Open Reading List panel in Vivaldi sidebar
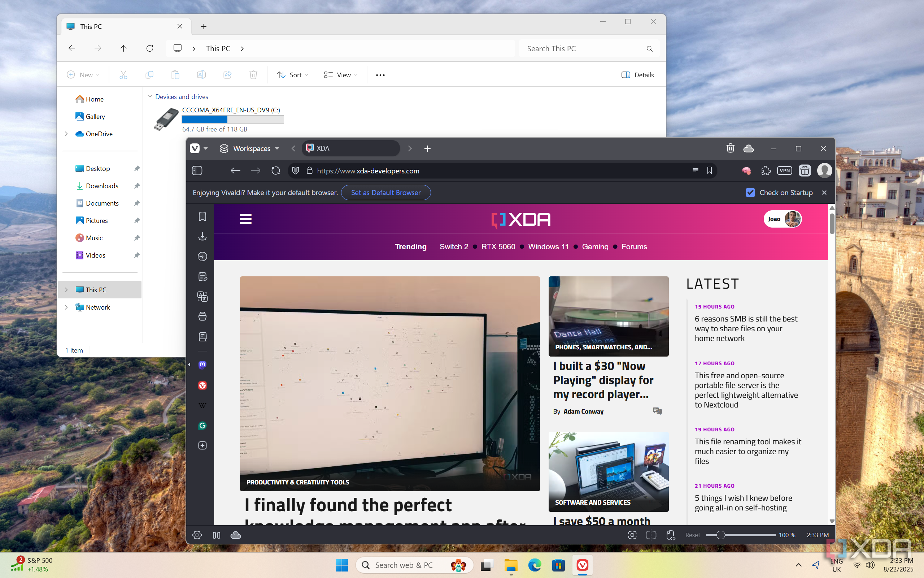Image resolution: width=924 pixels, height=578 pixels. click(202, 336)
